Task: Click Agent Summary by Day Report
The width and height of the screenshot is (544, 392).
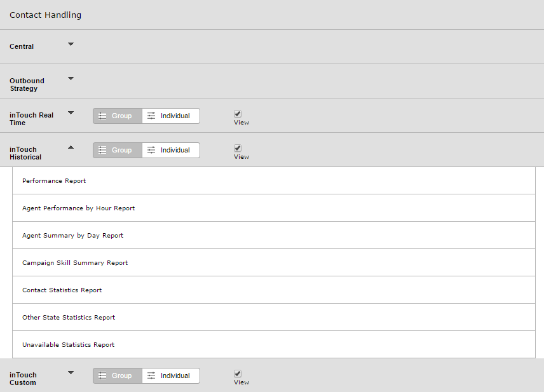Action: tap(274, 235)
